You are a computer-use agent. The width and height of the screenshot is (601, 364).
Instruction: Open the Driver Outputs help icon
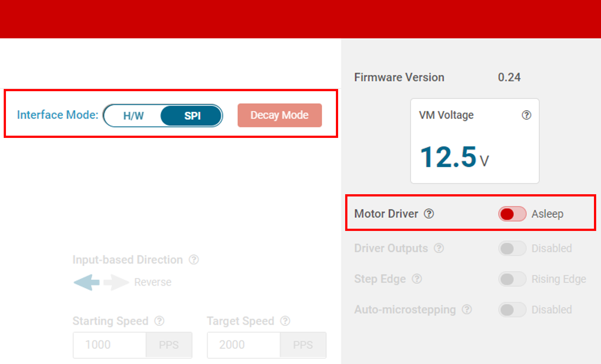click(439, 248)
